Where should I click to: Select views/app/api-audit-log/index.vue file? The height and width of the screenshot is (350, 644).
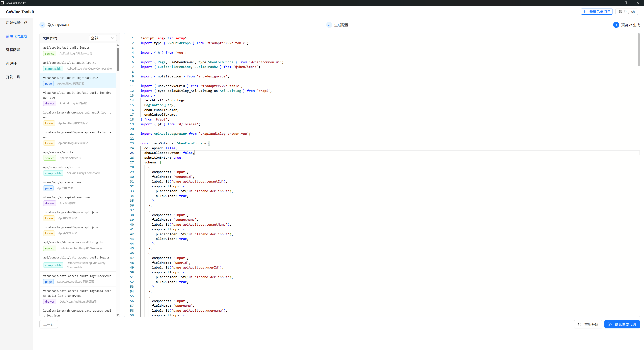[x=78, y=81]
